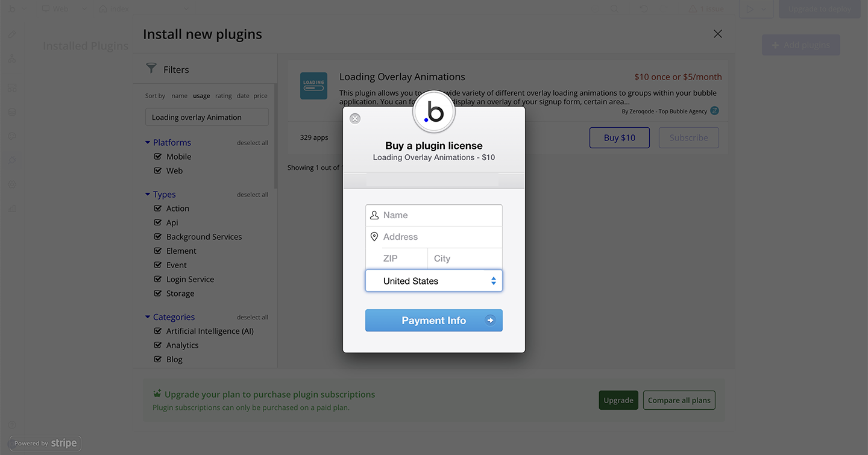Uncheck the Mobile platform filter
The width and height of the screenshot is (868, 455).
click(158, 157)
